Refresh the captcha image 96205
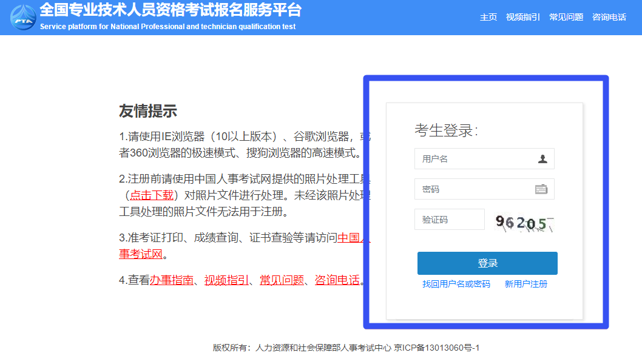This screenshot has height=364, width=642. coord(524,223)
